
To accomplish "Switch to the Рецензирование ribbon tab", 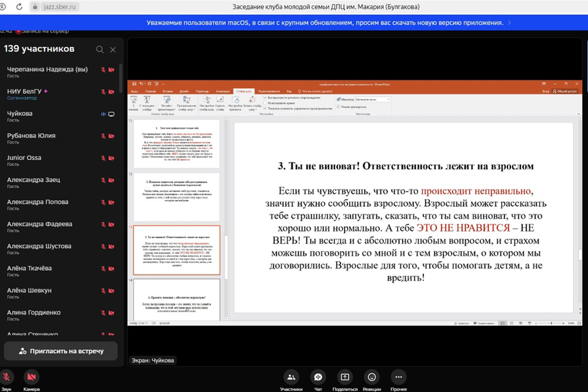I will click(269, 92).
